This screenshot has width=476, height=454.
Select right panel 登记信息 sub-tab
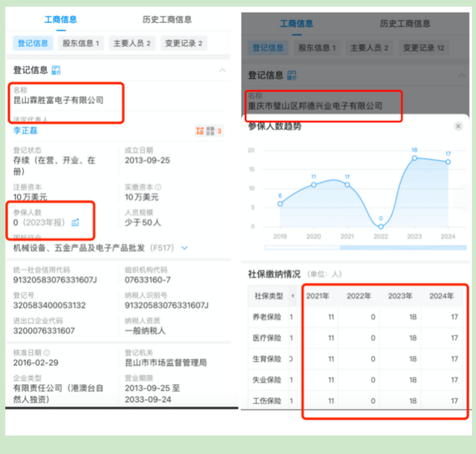pyautogui.click(x=268, y=48)
